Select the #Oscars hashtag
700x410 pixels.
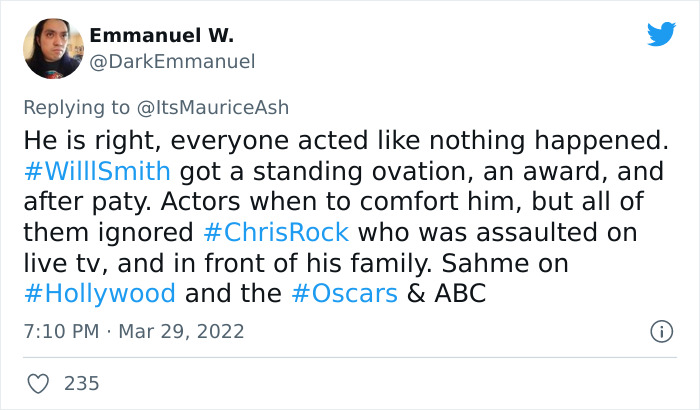pyautogui.click(x=344, y=295)
